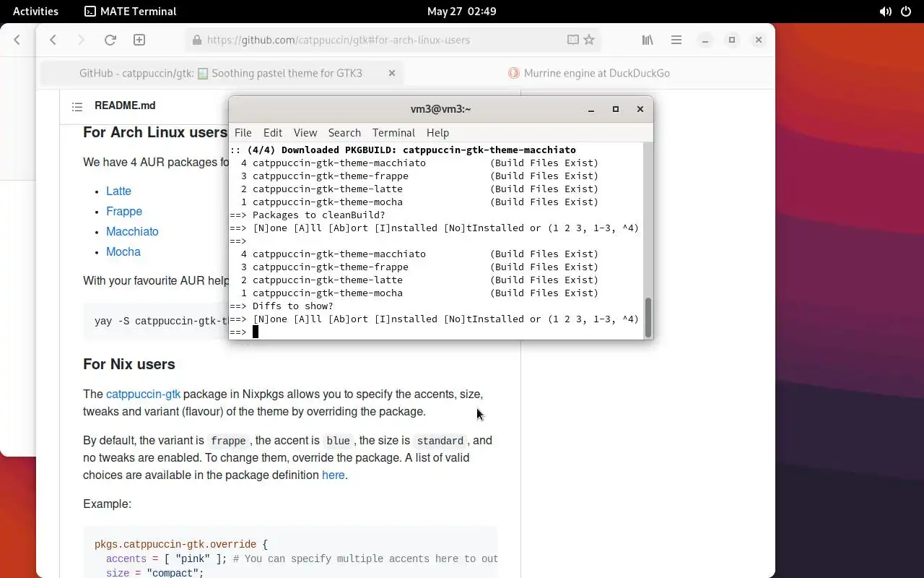The image size is (924, 578).
Task: Open the power menu in the top bar
Action: coord(906,11)
